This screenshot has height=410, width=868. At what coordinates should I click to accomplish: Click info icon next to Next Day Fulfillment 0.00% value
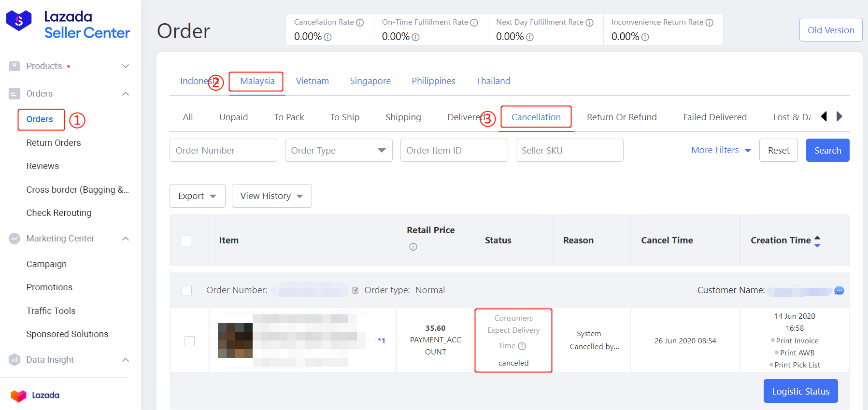click(x=529, y=37)
